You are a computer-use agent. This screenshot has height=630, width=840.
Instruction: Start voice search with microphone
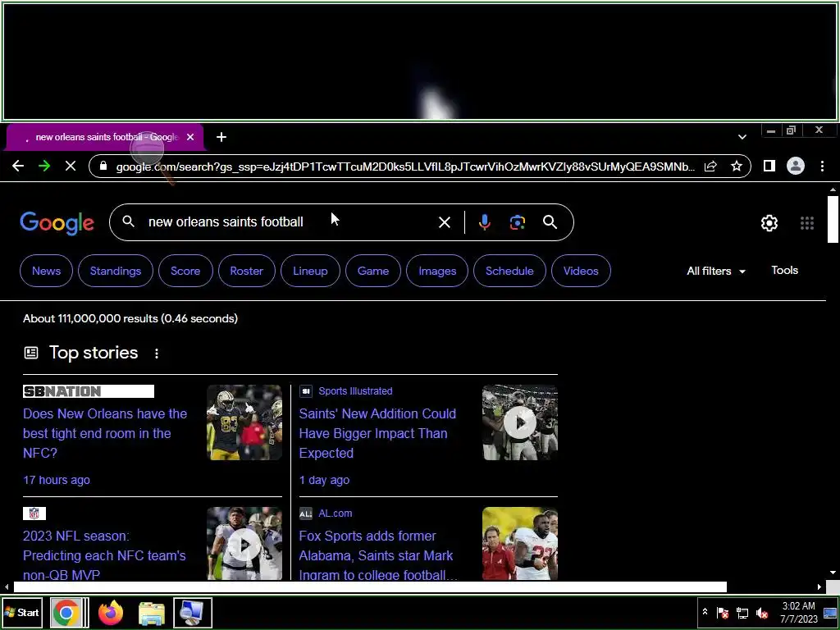click(484, 222)
